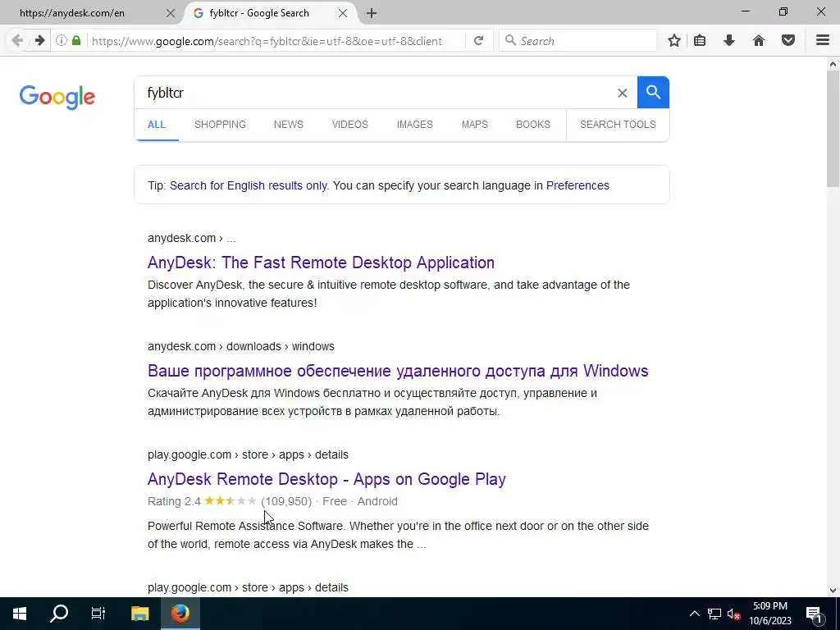Image resolution: width=840 pixels, height=630 pixels.
Task: Switch to SHOPPING results
Action: point(220,125)
